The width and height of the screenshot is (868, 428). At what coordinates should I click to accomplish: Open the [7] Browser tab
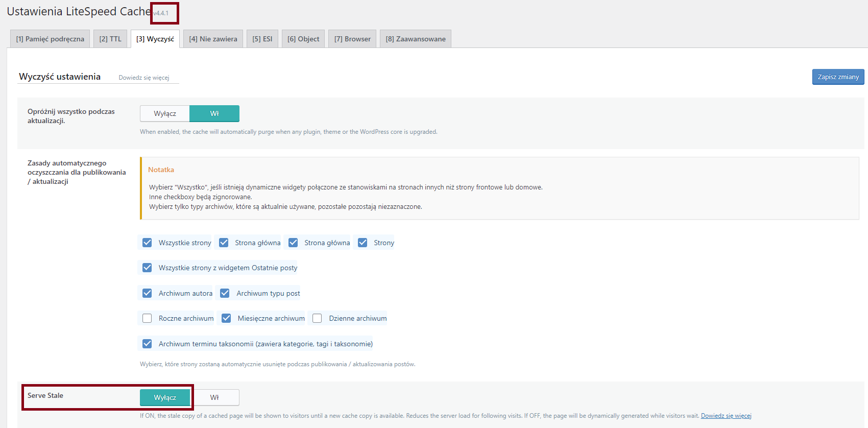coord(352,39)
